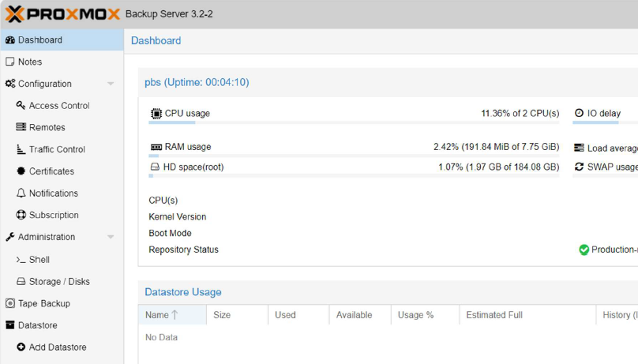Click '1.07% (1.97 GB of 184.08 GB)' value
The height and width of the screenshot is (364, 638).
[499, 167]
